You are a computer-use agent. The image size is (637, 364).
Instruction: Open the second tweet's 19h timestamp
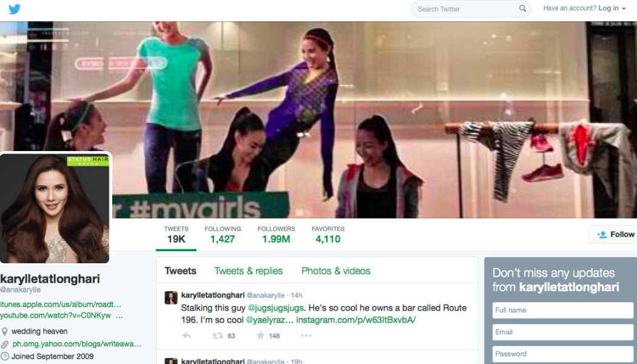point(297,361)
